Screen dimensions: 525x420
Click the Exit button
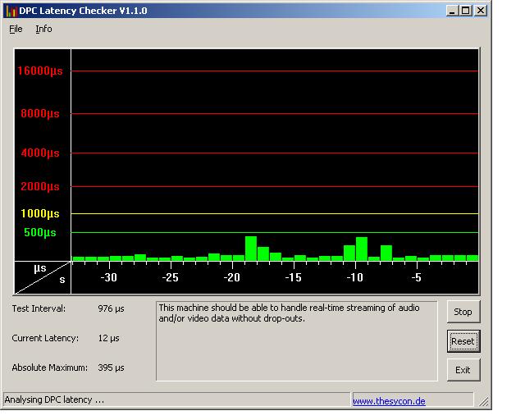463,370
